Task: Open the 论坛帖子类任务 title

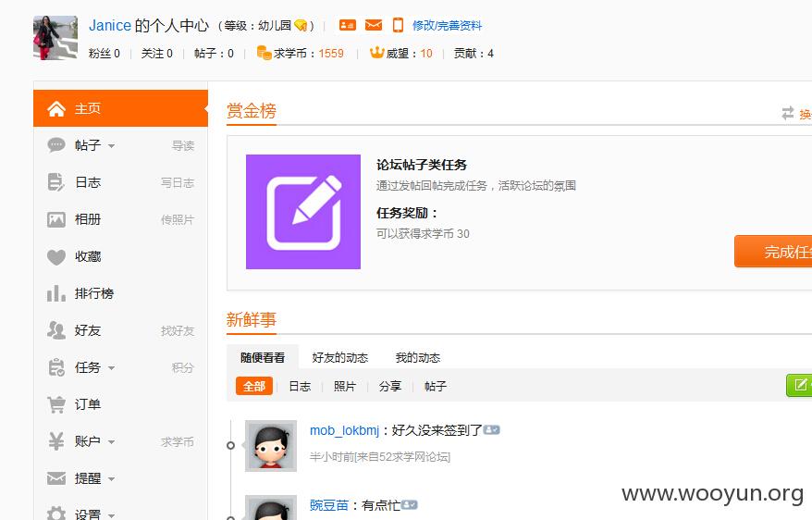Action: coord(422,165)
